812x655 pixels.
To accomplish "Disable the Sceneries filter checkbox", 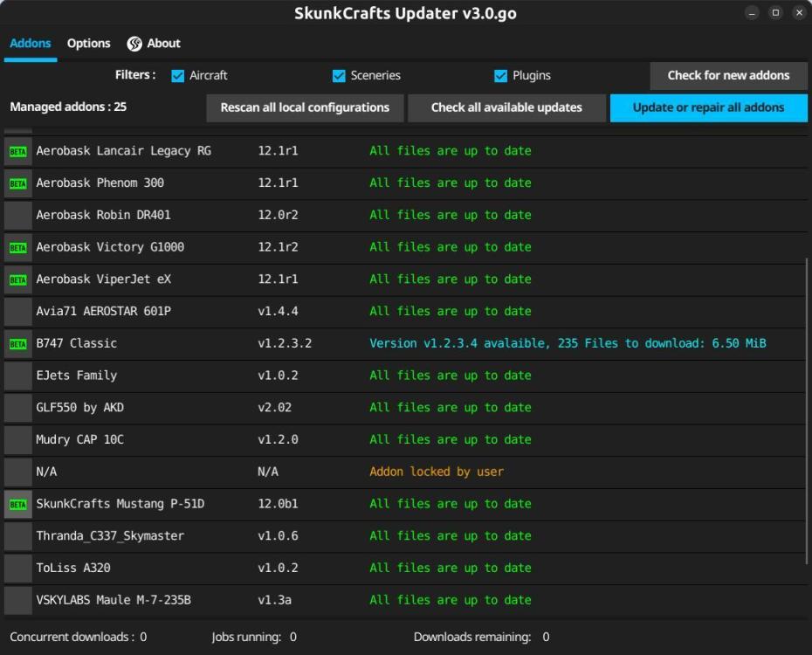I will 339,76.
